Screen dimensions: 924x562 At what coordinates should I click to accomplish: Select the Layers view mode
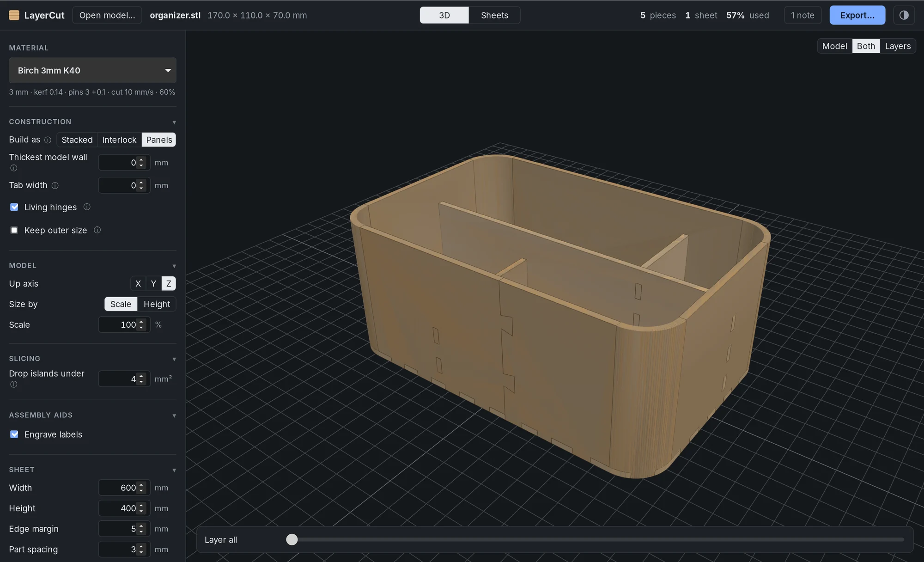tap(898, 46)
